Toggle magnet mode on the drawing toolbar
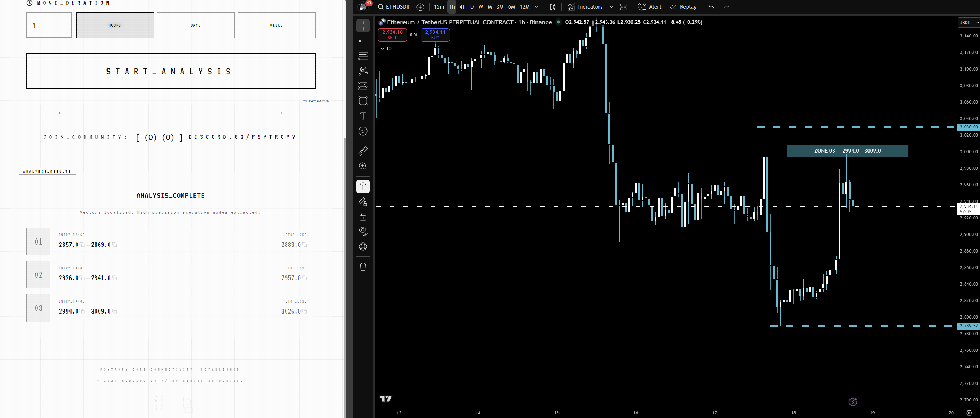The height and width of the screenshot is (418, 980). tap(363, 187)
